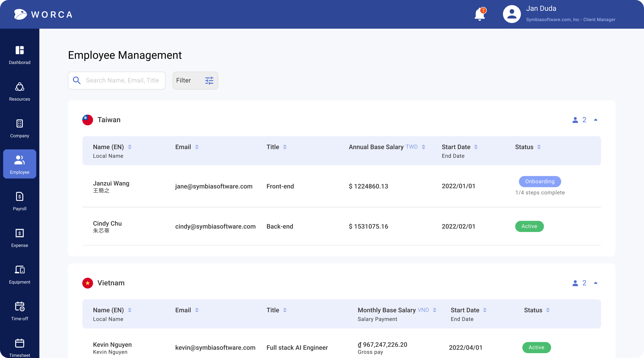This screenshot has height=358, width=644.
Task: Collapse the Vietnam employee group
Action: click(x=596, y=283)
